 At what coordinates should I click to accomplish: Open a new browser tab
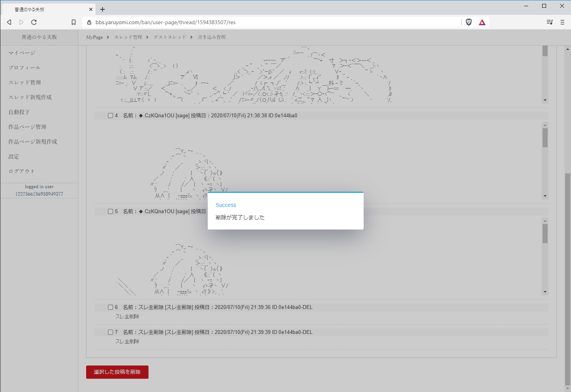(x=103, y=9)
